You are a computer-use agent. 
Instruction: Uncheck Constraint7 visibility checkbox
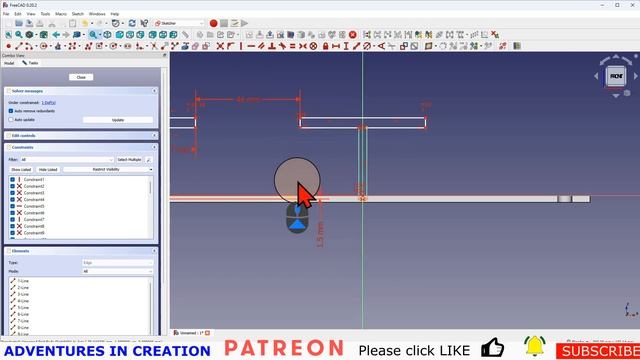(x=12, y=220)
